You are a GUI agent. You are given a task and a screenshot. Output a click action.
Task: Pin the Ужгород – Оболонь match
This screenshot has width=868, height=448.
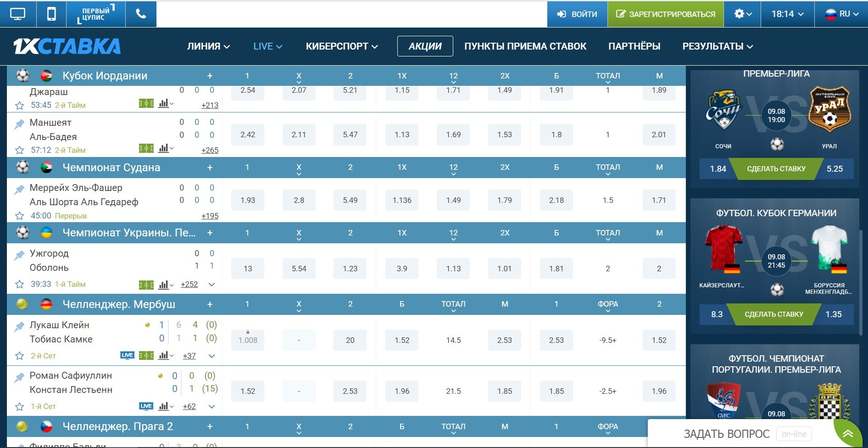click(19, 255)
